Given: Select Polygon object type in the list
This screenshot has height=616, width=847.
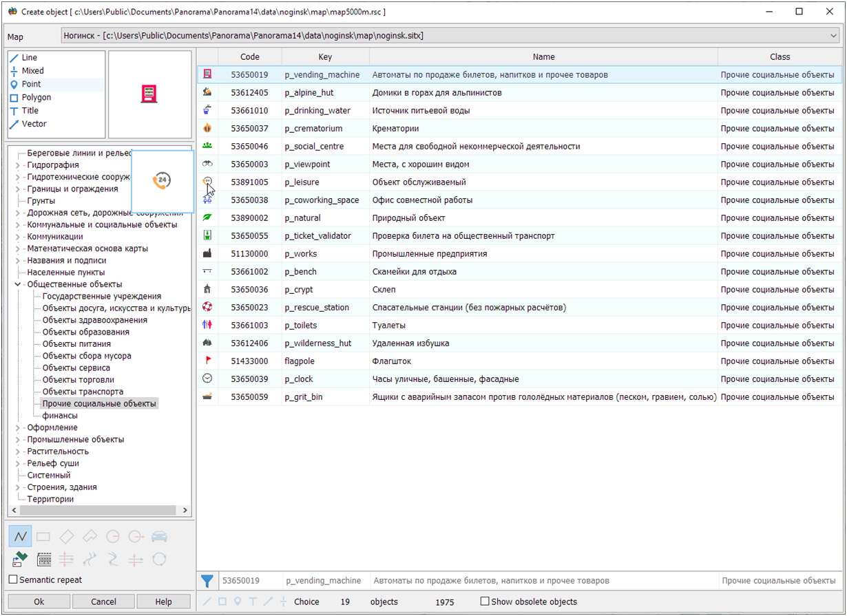Looking at the screenshot, I should click(36, 98).
